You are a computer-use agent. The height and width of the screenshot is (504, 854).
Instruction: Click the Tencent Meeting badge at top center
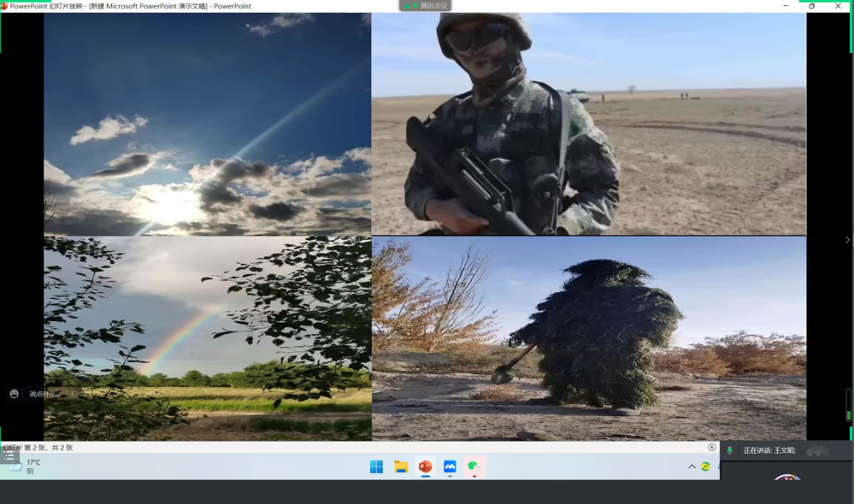click(427, 6)
